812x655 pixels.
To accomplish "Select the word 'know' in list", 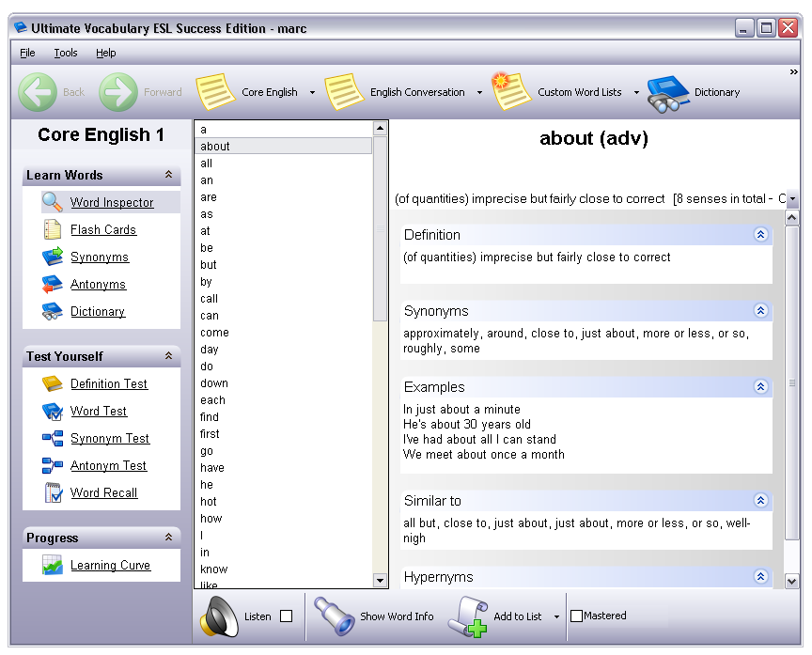I will pos(284,569).
